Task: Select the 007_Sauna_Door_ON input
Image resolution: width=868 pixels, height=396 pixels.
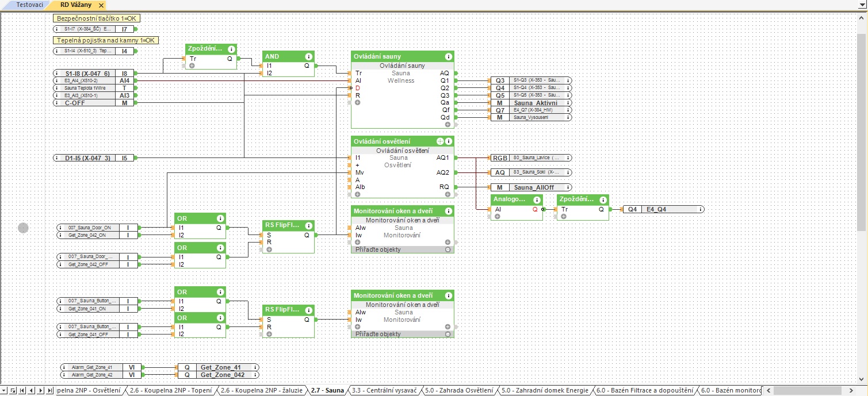Action: coord(98,228)
